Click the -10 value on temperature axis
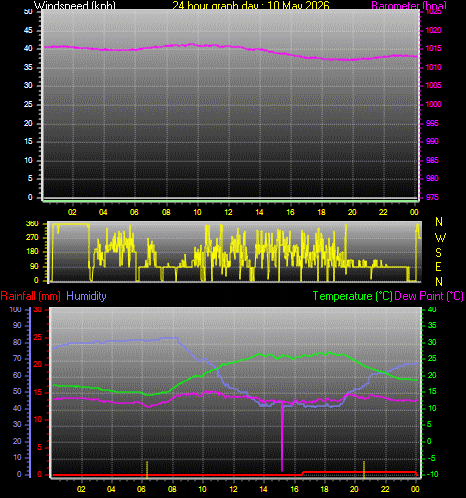This screenshot has height=498, width=466. 433,475
